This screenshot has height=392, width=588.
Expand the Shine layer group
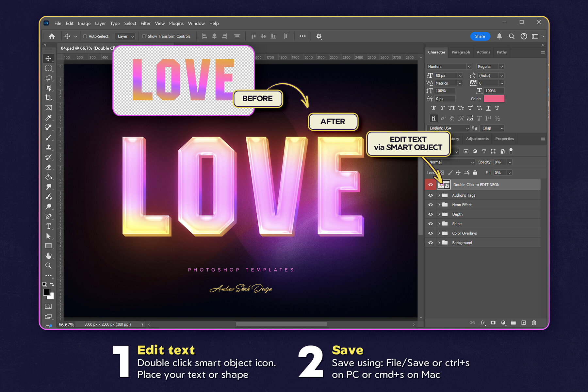point(439,223)
